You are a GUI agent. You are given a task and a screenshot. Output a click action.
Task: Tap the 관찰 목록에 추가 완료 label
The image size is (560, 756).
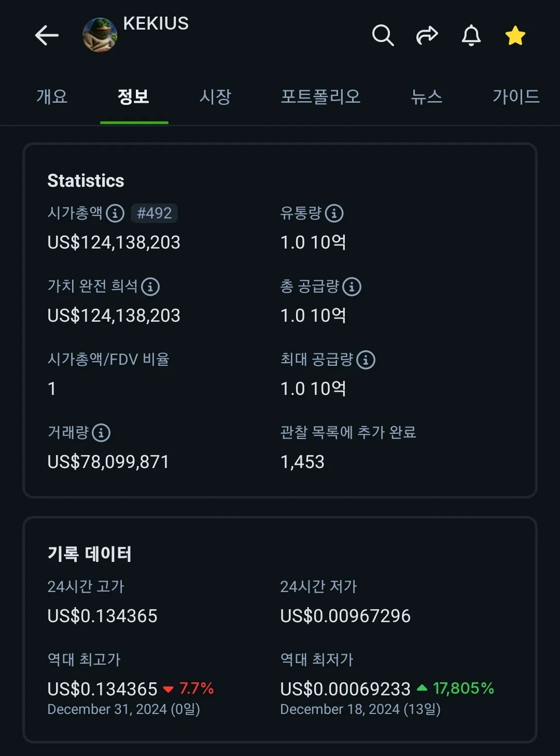(x=348, y=432)
